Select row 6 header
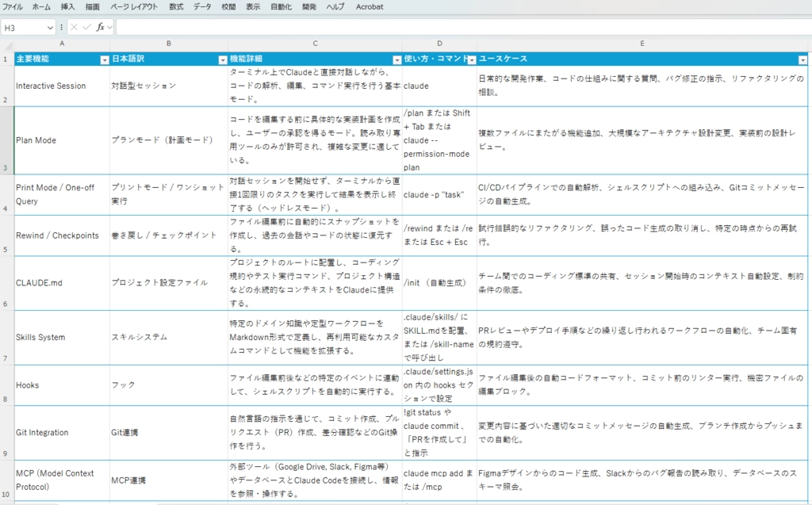The height and width of the screenshot is (505, 812). pyautogui.click(x=6, y=283)
